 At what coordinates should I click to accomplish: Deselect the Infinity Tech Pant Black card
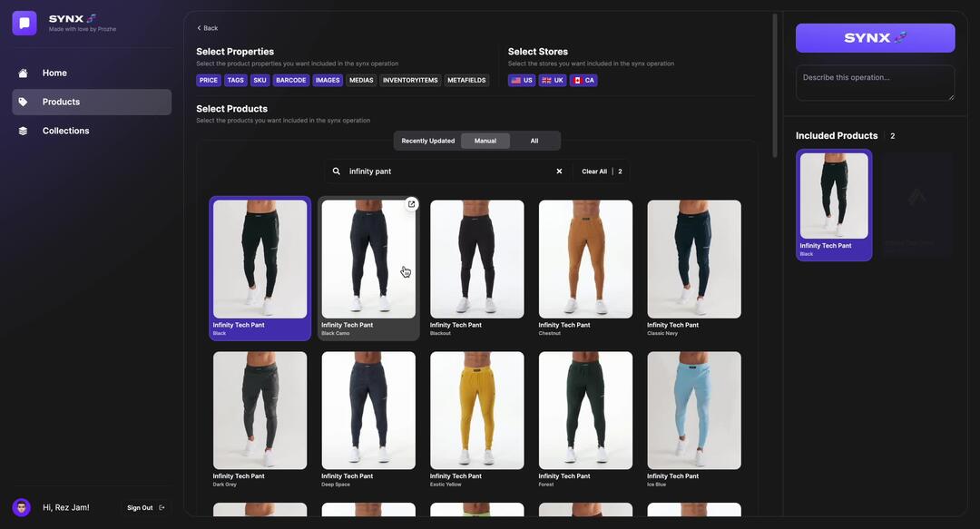pyautogui.click(x=260, y=269)
